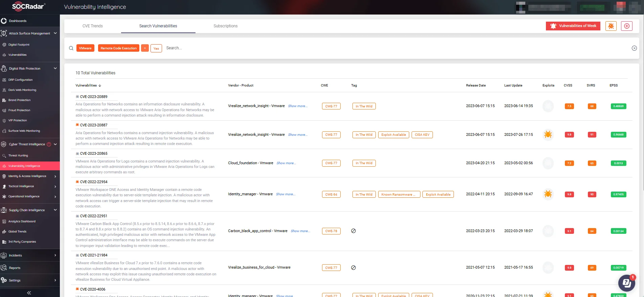Screen dimensions: 644x297
Task: Open Dark Web Monitoring
Action: [x=22, y=90]
